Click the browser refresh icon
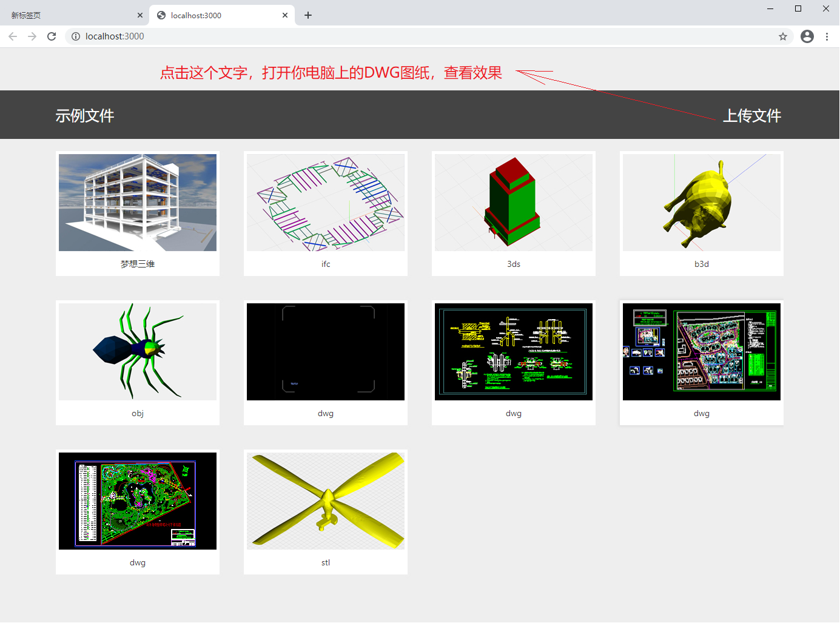The image size is (840, 623). 52,36
